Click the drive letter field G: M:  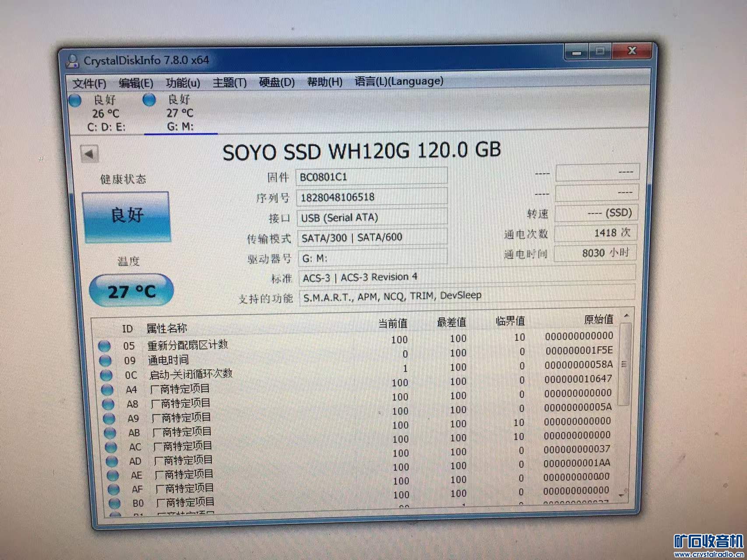pos(373,258)
